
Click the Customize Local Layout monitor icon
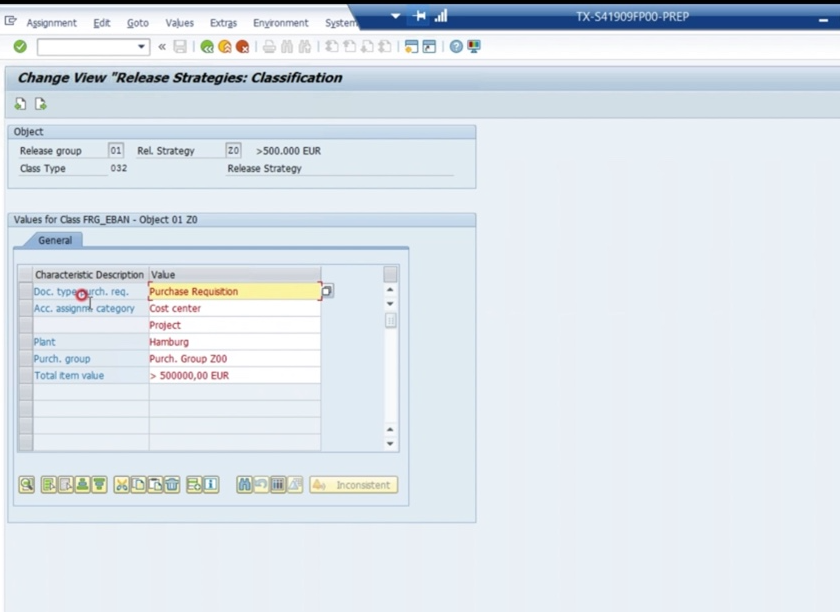(474, 47)
